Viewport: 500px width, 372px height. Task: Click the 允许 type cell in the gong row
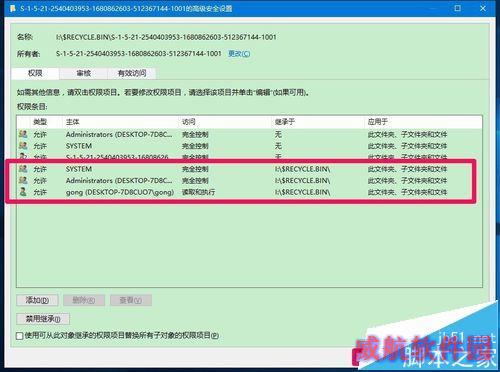pyautogui.click(x=40, y=192)
